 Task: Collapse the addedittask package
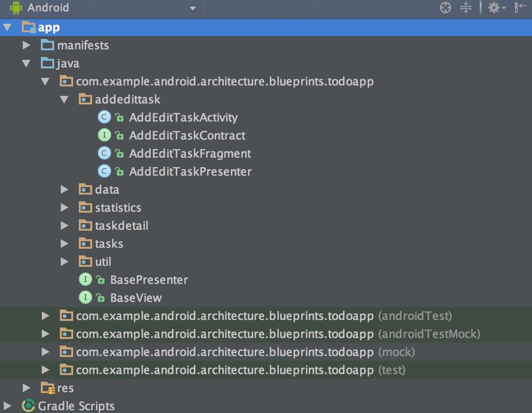(64, 99)
